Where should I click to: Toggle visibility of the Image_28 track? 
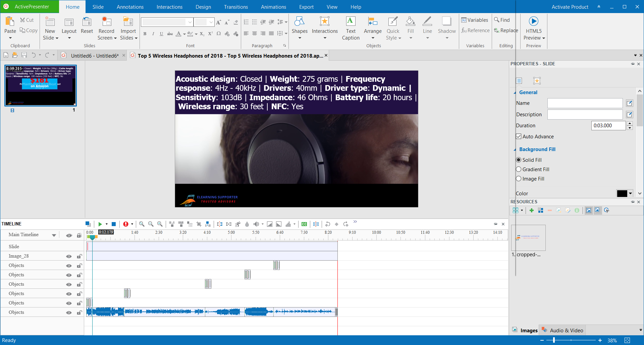coord(69,256)
